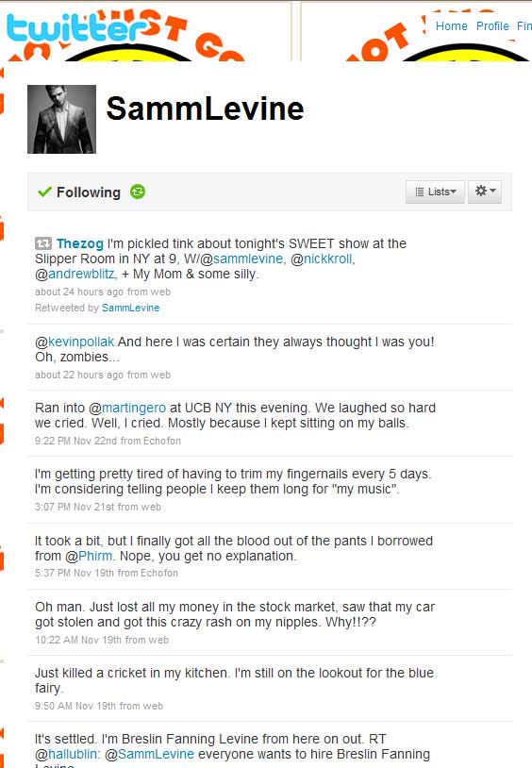Open the gear actions dropdown menu

[485, 191]
